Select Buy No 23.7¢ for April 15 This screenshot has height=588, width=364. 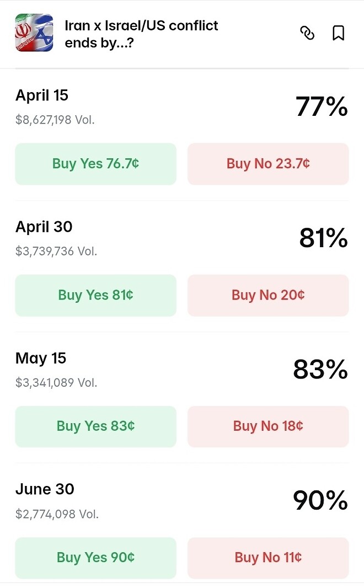coord(268,163)
